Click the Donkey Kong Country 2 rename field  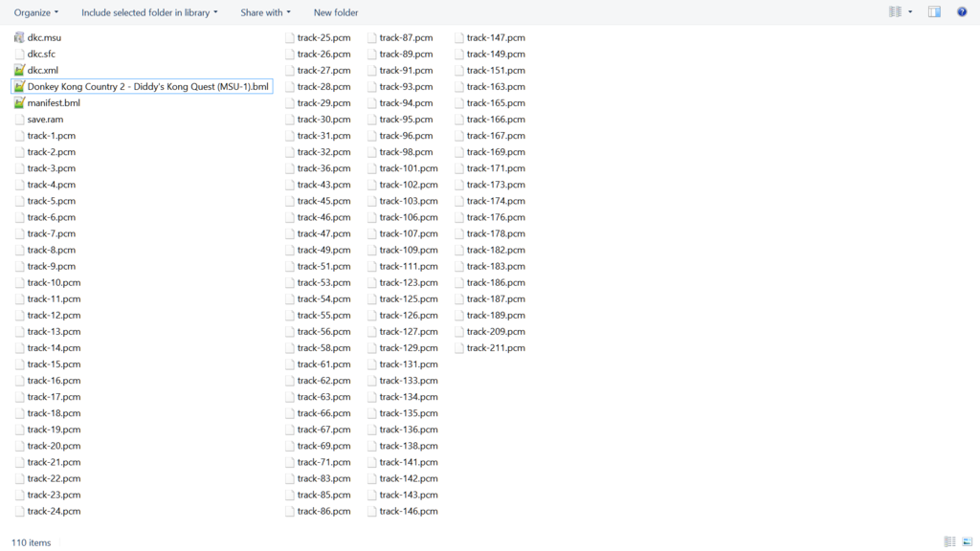(x=144, y=86)
